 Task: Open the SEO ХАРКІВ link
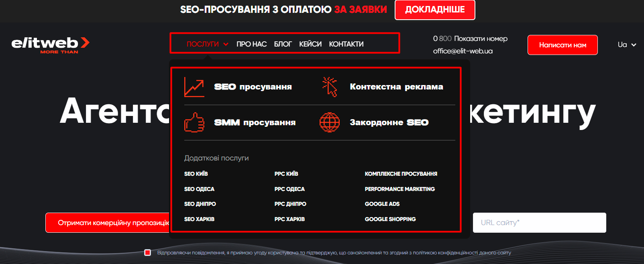(x=199, y=219)
